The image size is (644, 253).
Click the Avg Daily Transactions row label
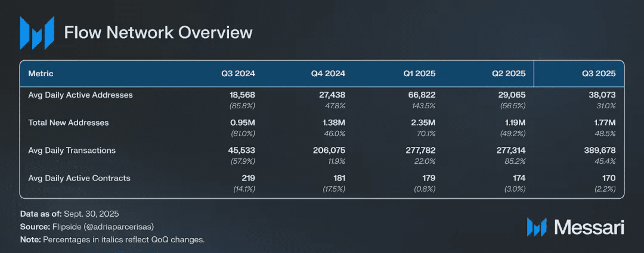(72, 150)
